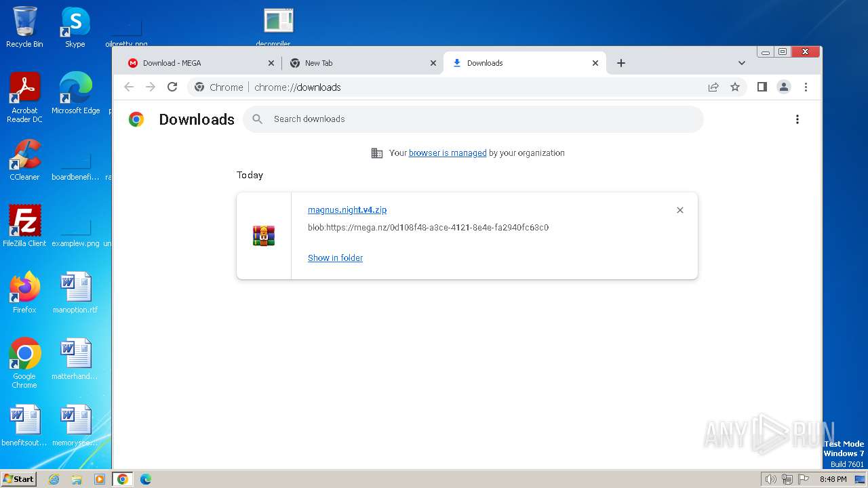This screenshot has height=488, width=868.
Task: Launch Internet Explorer from taskbar
Action: pyautogui.click(x=54, y=479)
